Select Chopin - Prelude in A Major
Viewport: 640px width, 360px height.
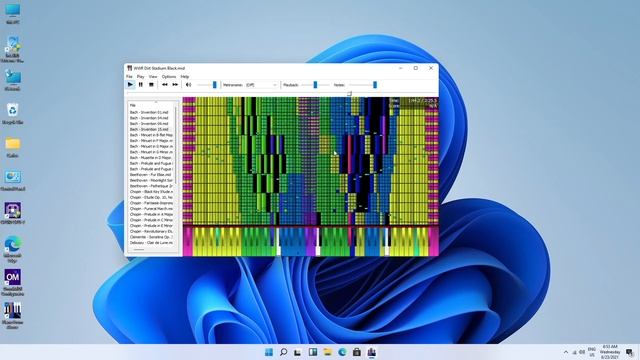point(151,214)
